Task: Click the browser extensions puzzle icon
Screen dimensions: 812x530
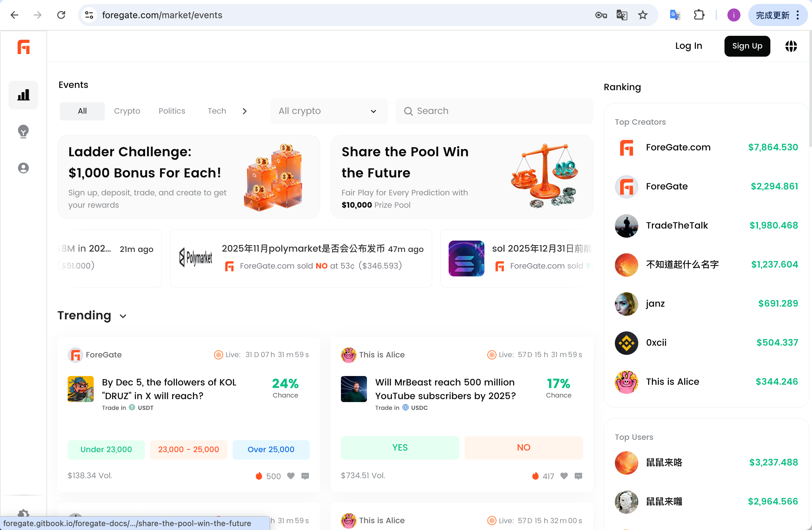Action: [699, 15]
